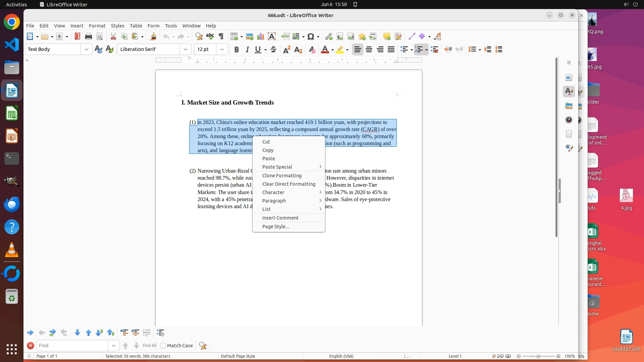Open the font size dropdown
Screen dimensions: 644x362
222,49
